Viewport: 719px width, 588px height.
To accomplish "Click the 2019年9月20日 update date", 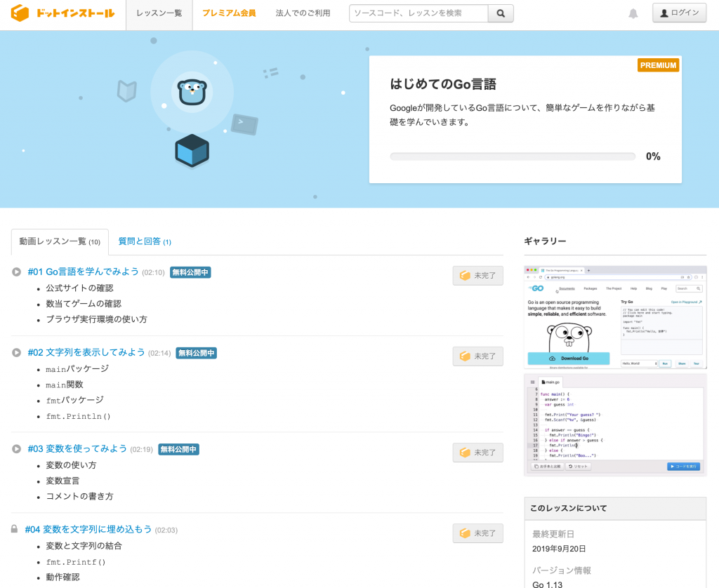I will point(558,549).
